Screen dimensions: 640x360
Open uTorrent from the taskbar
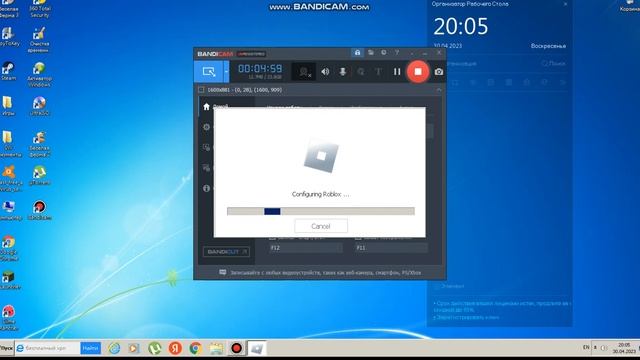tap(154, 348)
